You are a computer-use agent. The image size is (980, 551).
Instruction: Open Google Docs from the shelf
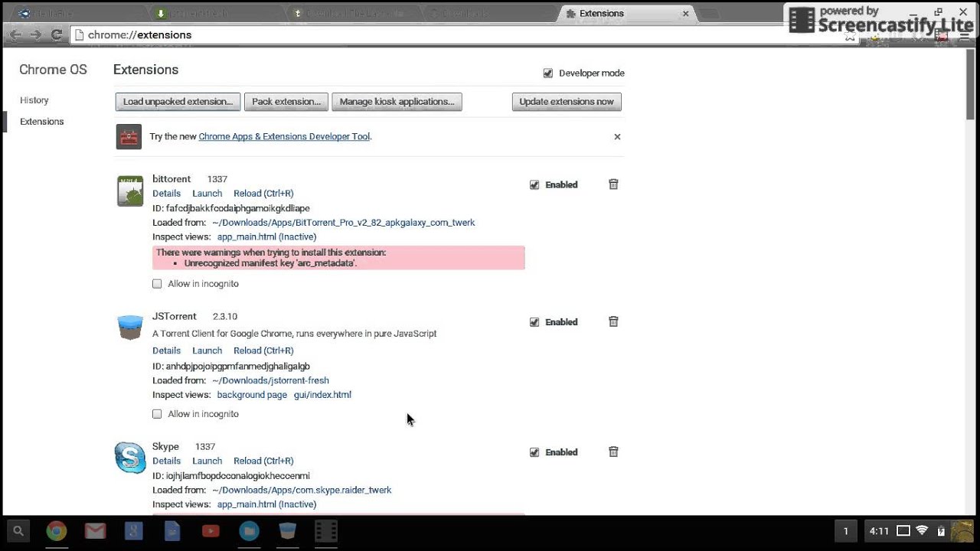tap(172, 531)
